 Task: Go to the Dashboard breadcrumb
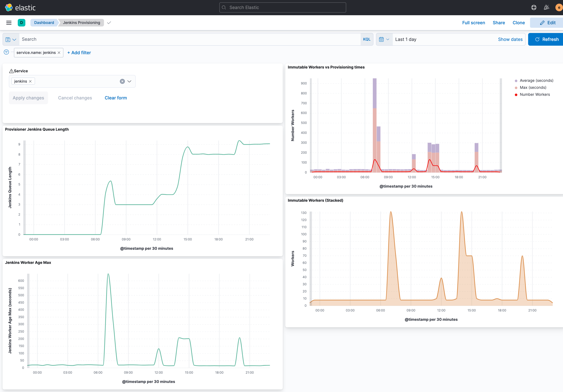coord(44,23)
